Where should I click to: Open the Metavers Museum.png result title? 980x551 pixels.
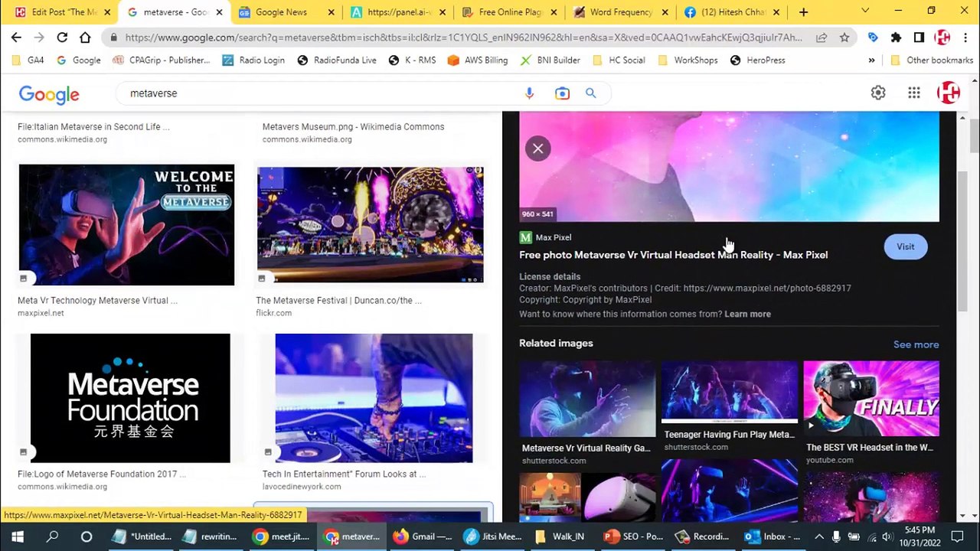(x=353, y=127)
